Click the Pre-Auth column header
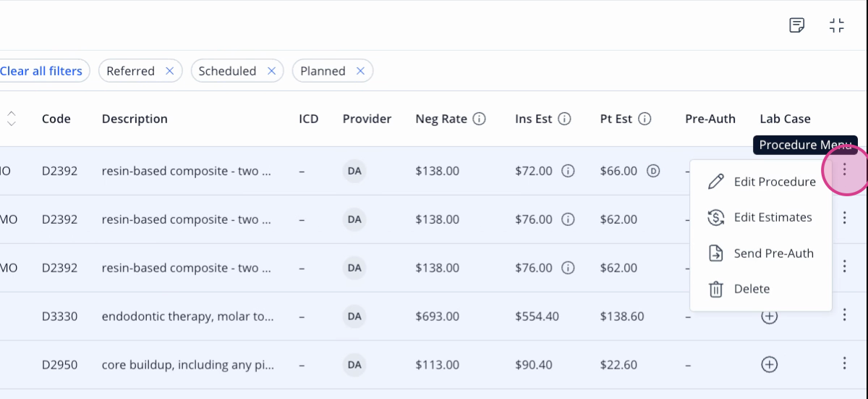868x399 pixels. point(710,119)
